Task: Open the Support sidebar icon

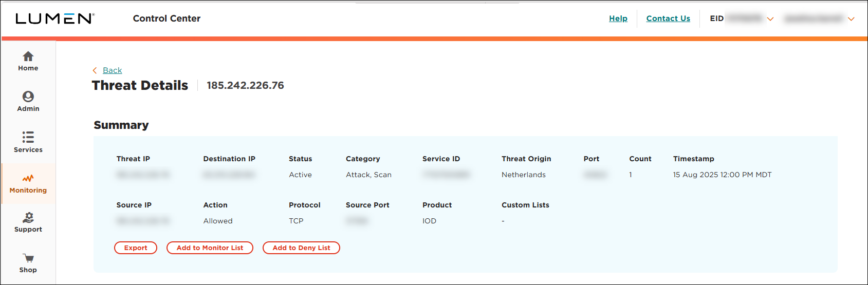Action: click(x=28, y=218)
